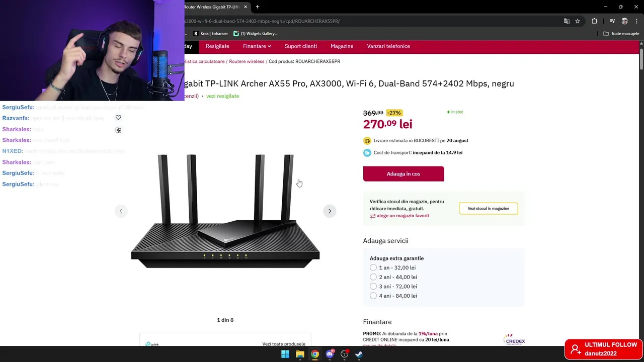Go to Magazine in the navigation bar
This screenshot has height=362, width=644.
342,46
